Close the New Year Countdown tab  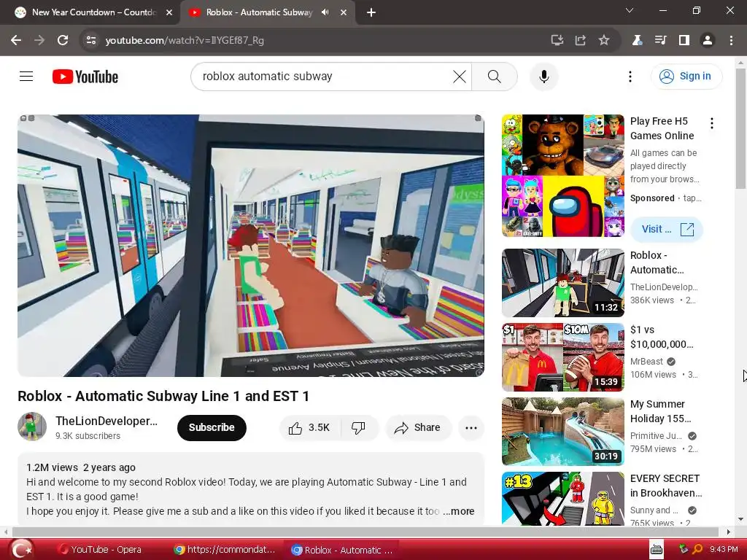[169, 13]
